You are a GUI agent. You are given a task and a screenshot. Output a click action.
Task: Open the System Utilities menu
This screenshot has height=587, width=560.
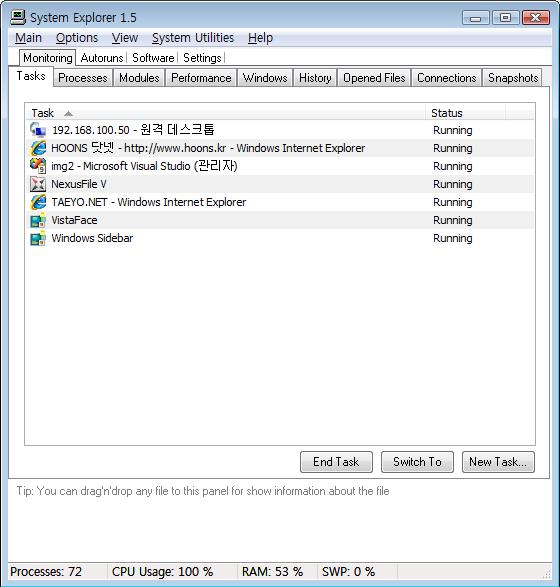point(193,38)
